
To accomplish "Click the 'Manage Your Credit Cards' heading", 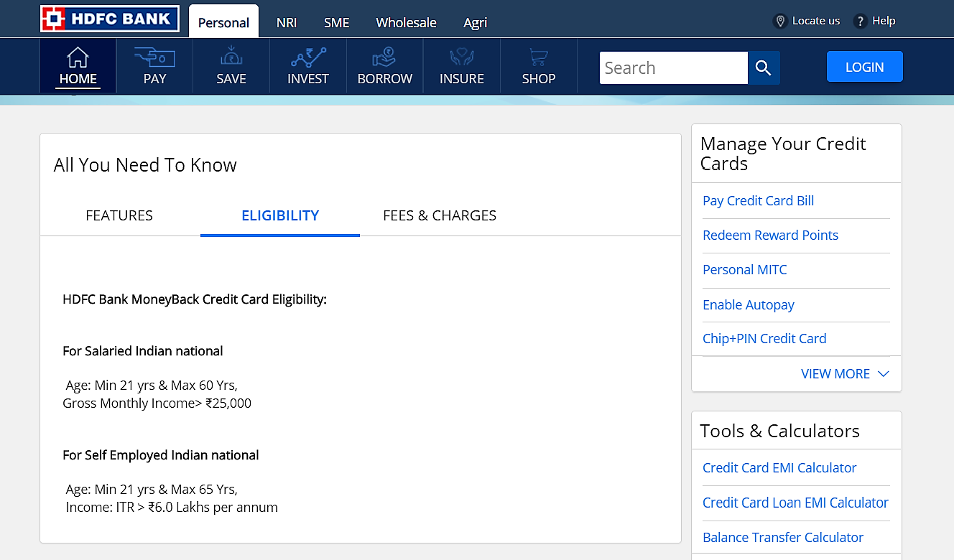I will tap(783, 154).
